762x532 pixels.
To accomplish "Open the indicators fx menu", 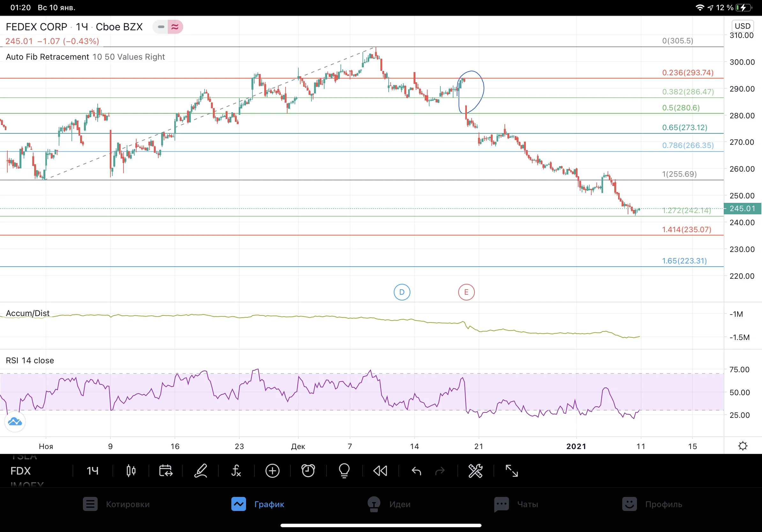I will pos(236,471).
